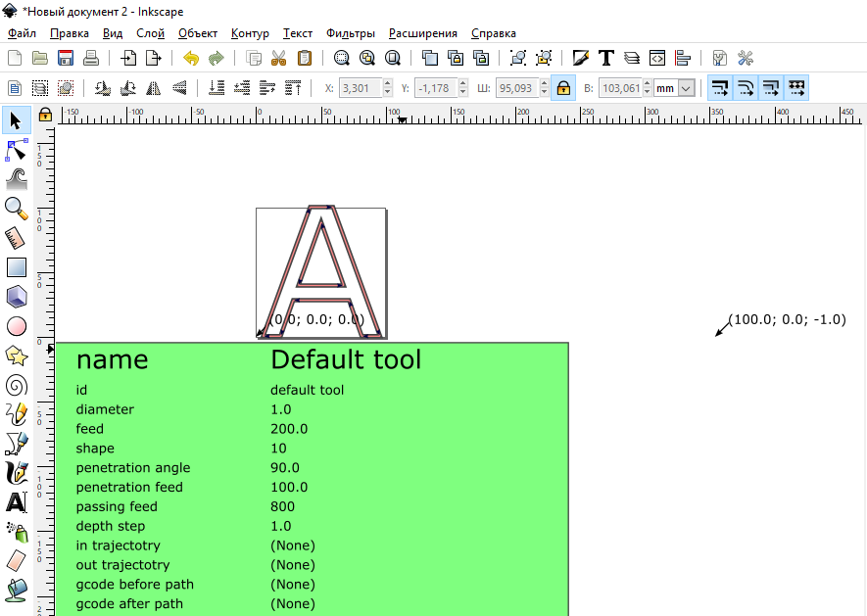Screen dimensions: 867x616
Task: Toggle guides lock on ruler corner
Action: tap(45, 115)
